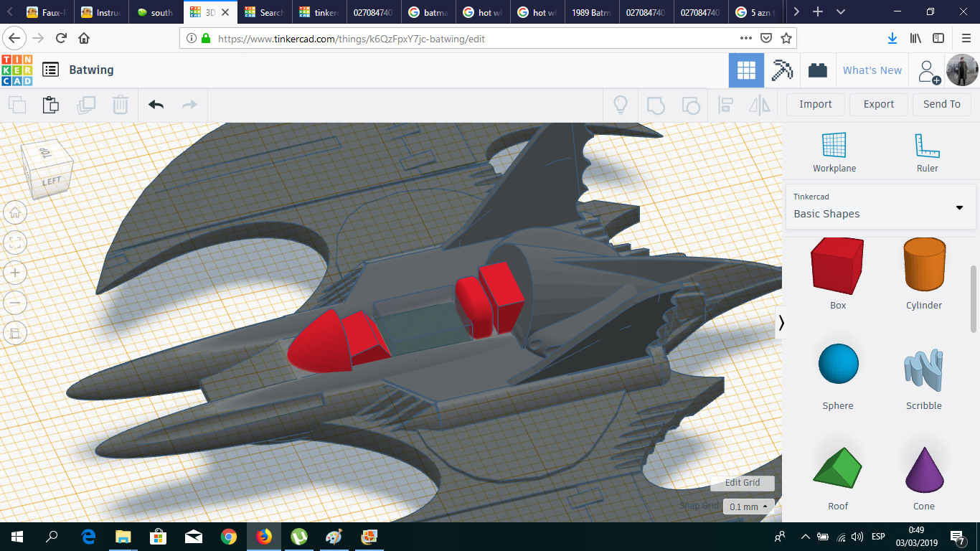Open the list all tabs dropdown
The image size is (980, 551).
[x=841, y=11]
